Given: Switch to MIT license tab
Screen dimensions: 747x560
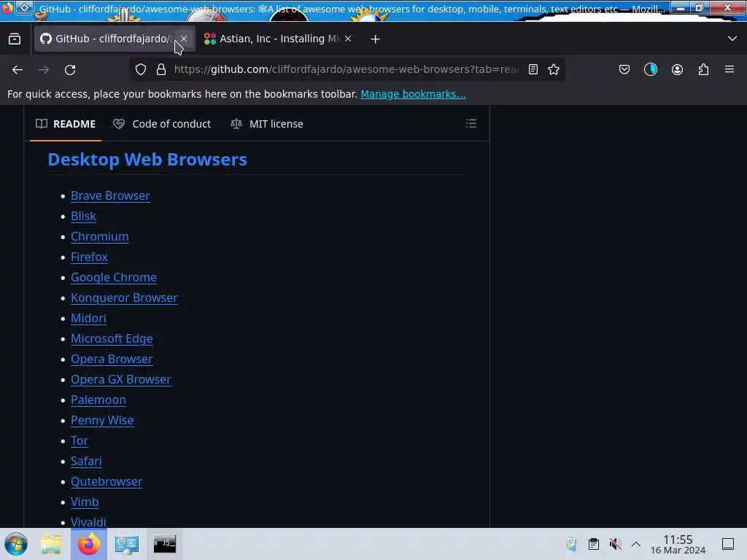Looking at the screenshot, I should point(267,124).
